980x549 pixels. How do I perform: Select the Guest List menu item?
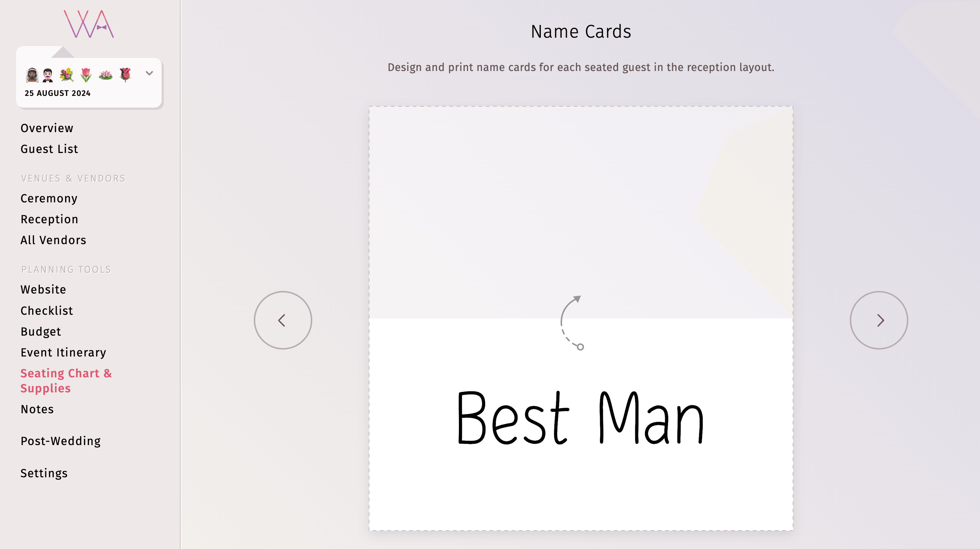click(49, 149)
